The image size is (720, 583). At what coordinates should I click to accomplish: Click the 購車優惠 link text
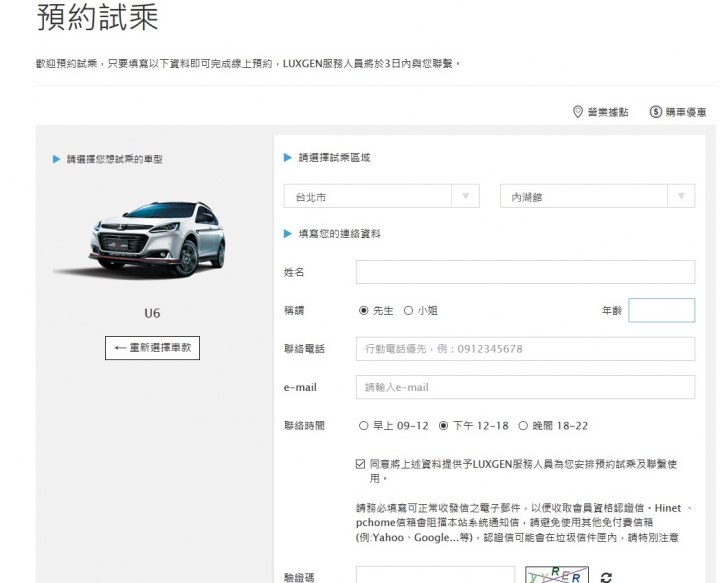[686, 112]
